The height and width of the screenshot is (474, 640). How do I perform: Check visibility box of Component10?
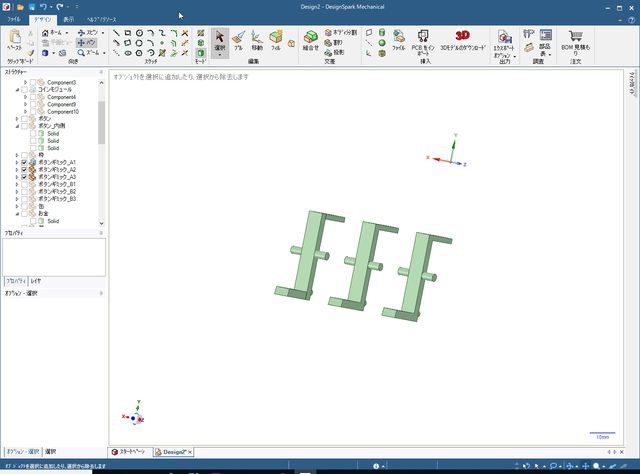[x=33, y=112]
